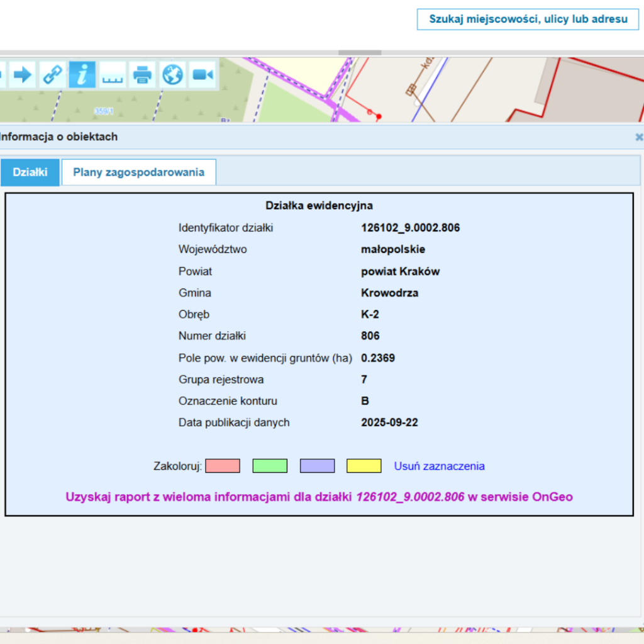Select the value powiat Kraków
Image resolution: width=644 pixels, height=644 pixels.
pos(401,272)
